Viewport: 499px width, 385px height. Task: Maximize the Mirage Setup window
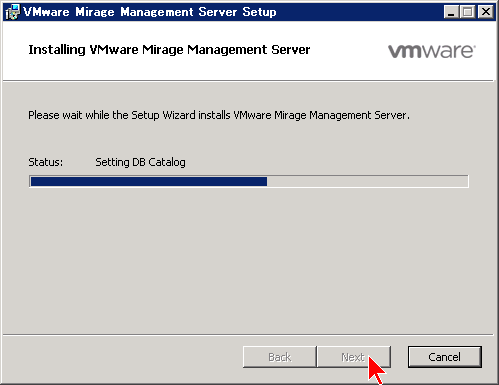point(467,12)
